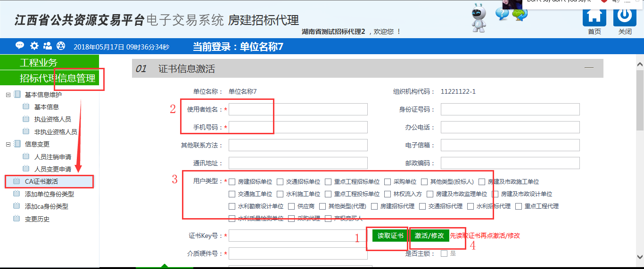
Task: Collapse the 信息变更 tree node
Action: [8, 144]
